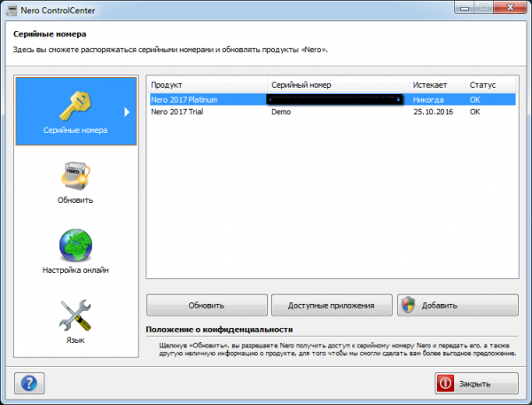Image resolution: width=532 pixels, height=405 pixels.
Task: Select the Nero 2017 Platinum row
Action: click(x=332, y=100)
